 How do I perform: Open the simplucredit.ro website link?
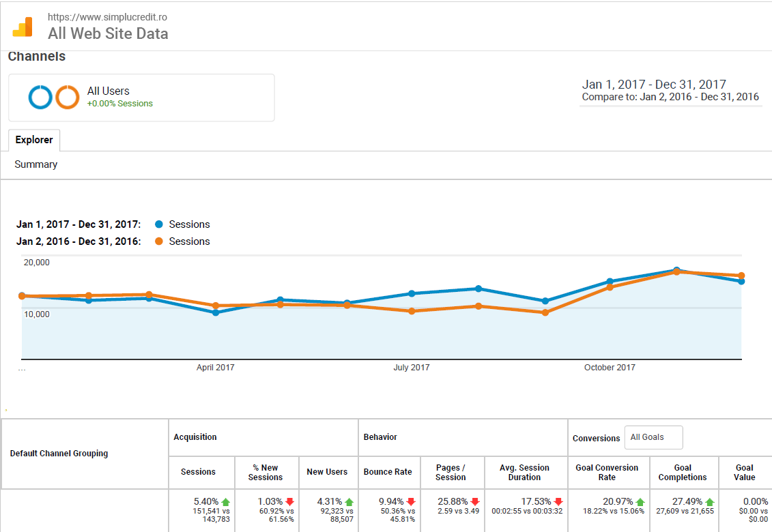106,17
